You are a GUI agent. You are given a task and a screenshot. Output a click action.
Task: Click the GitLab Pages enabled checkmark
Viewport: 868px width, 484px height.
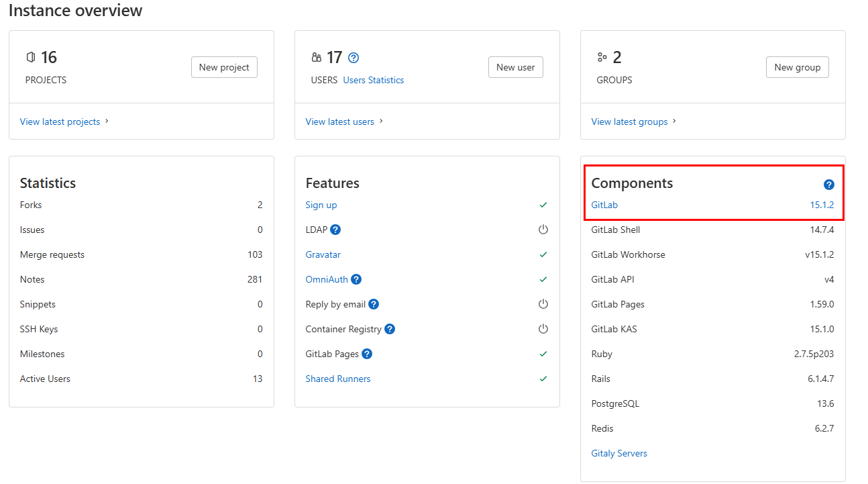click(543, 354)
